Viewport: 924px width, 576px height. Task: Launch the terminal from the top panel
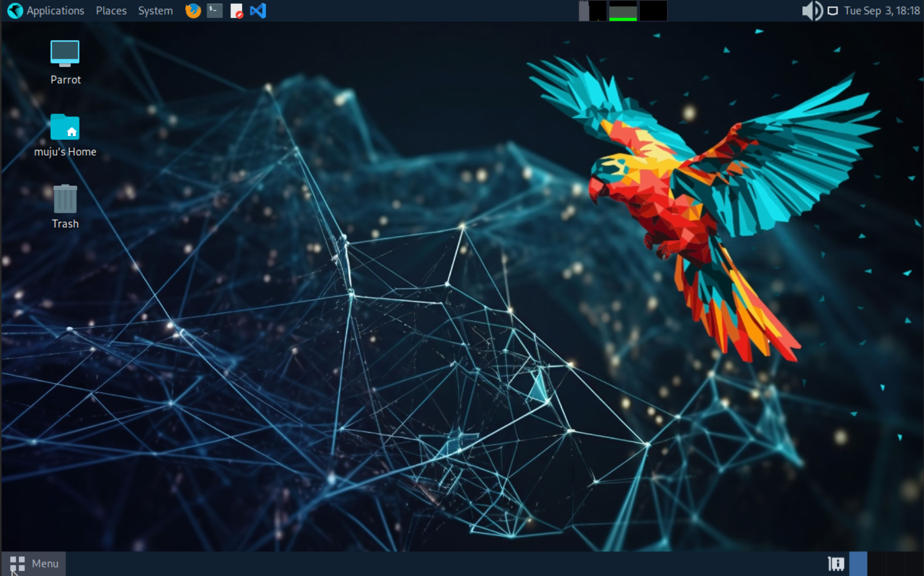coord(214,11)
